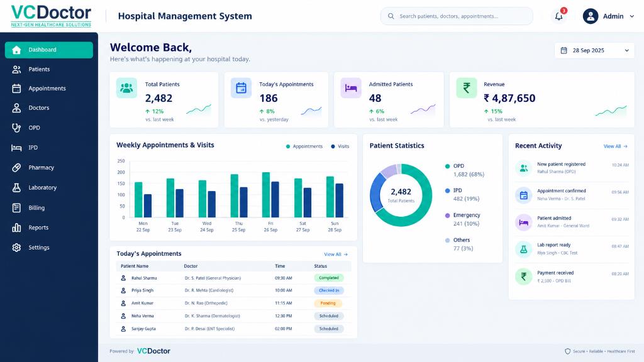Click the Pharmacy pill icon
The height and width of the screenshot is (362, 644).
pos(16,167)
